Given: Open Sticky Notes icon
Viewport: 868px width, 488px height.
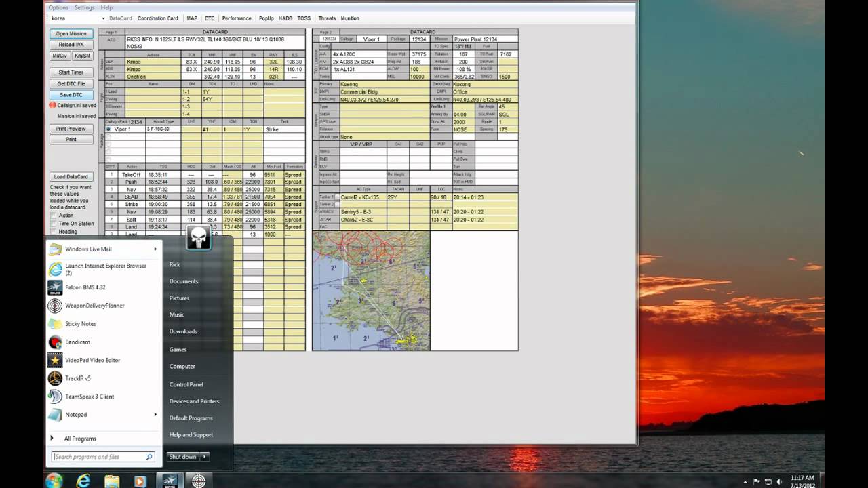Looking at the screenshot, I should (55, 324).
